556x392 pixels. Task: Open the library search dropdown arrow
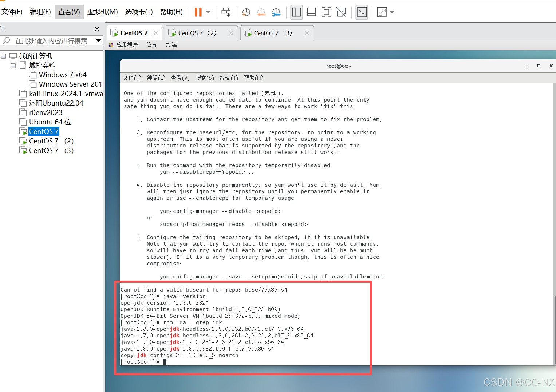[x=98, y=41]
